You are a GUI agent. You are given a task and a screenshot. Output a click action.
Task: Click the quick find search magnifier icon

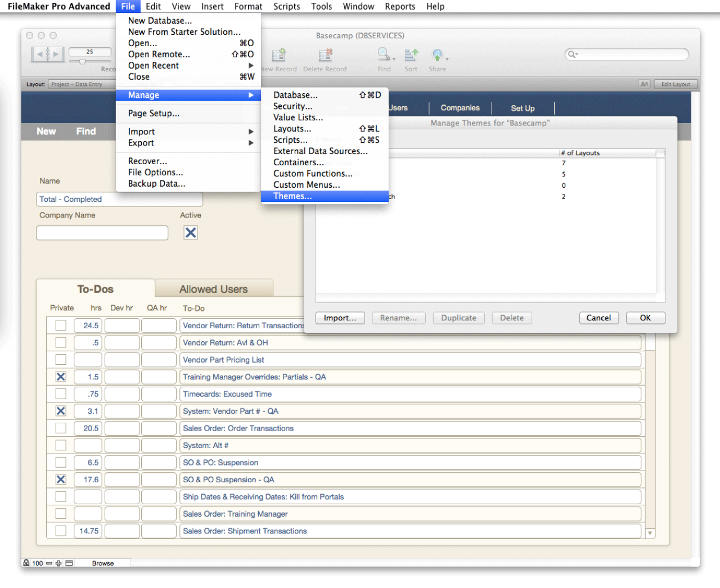tap(572, 54)
